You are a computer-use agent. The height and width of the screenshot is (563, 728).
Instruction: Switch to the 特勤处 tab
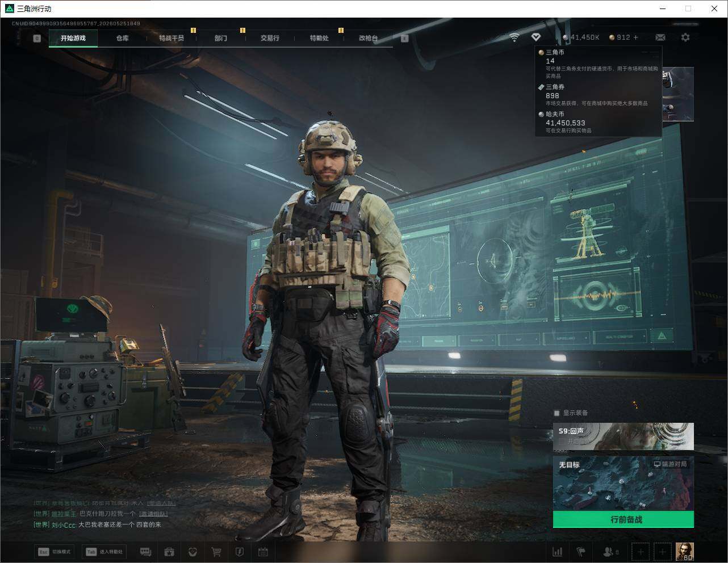tap(319, 38)
